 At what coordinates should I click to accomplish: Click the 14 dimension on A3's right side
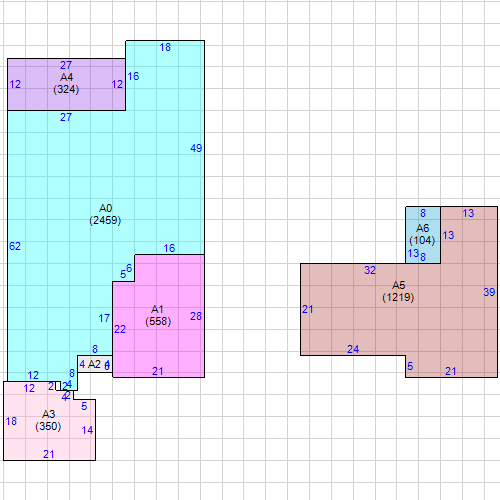coord(87,430)
